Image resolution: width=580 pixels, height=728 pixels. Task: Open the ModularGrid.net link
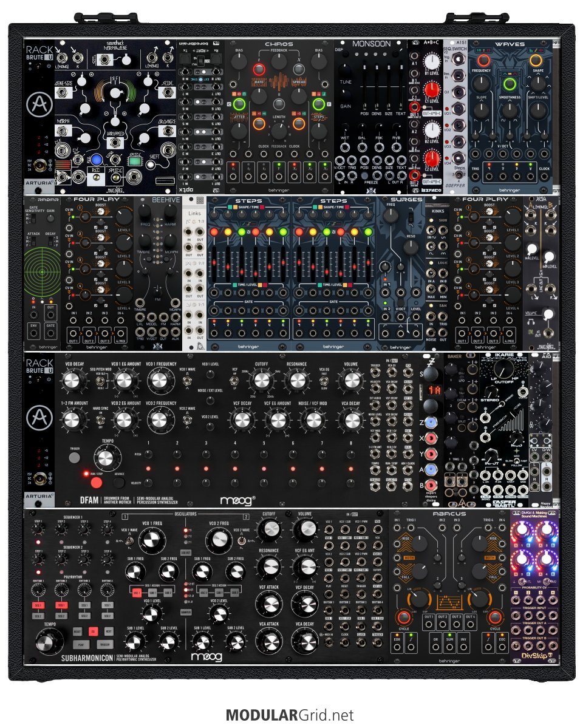pyautogui.click(x=289, y=715)
